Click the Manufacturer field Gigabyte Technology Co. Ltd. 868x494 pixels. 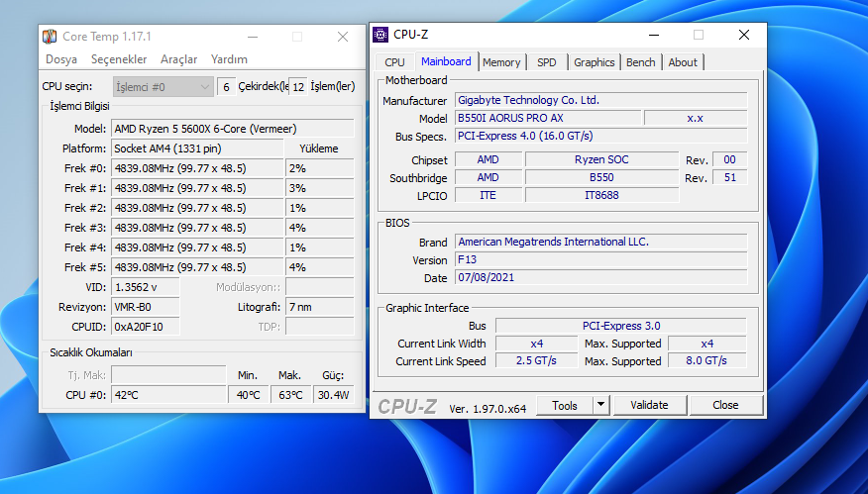tap(601, 100)
